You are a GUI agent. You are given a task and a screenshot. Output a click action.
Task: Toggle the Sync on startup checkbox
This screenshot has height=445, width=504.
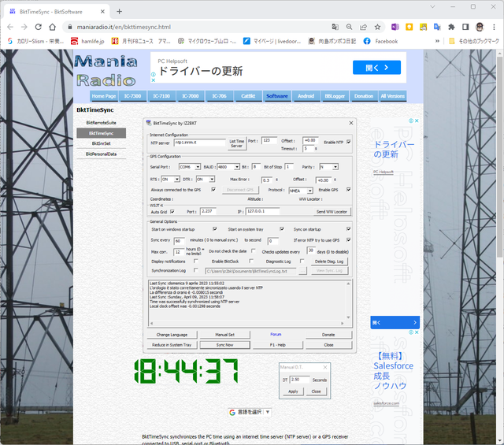click(348, 229)
